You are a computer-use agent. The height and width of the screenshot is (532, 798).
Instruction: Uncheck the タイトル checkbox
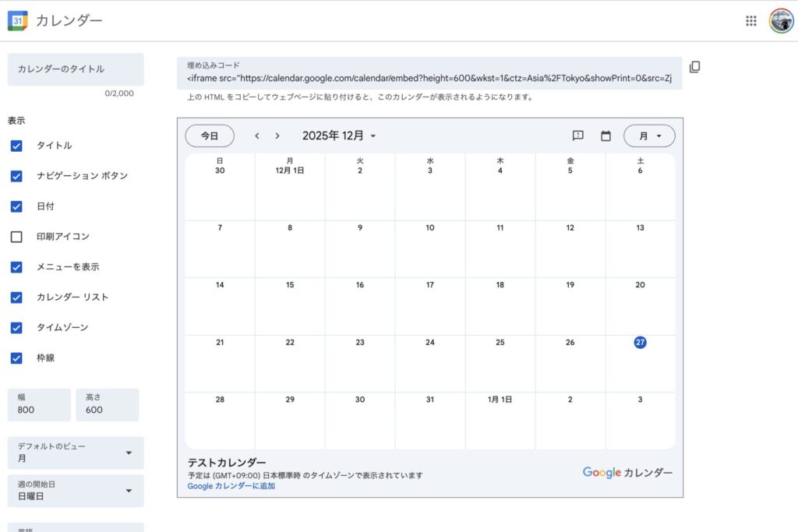pyautogui.click(x=16, y=146)
